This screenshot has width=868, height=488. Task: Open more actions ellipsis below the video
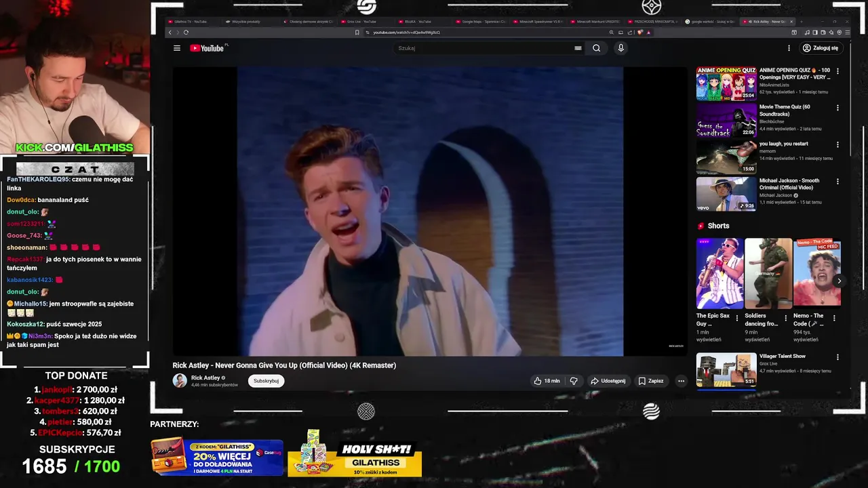pyautogui.click(x=682, y=381)
